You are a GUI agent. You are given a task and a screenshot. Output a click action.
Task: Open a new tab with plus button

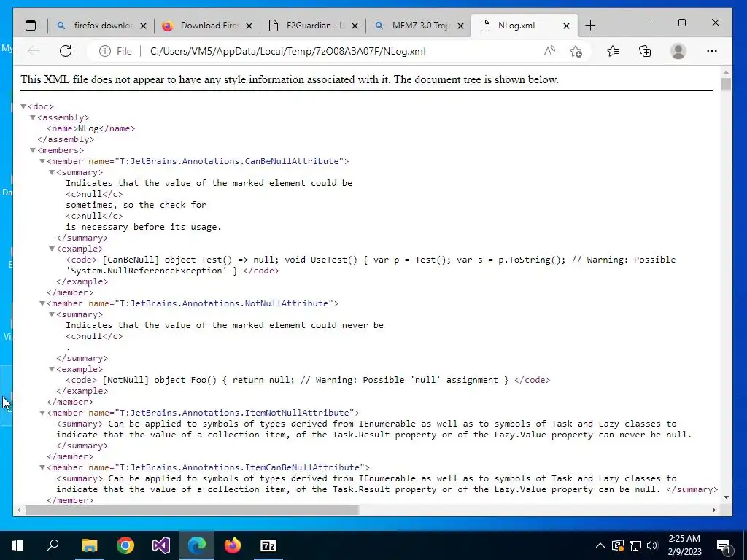(x=590, y=26)
